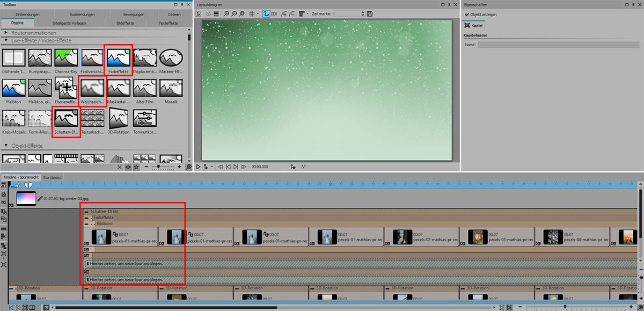Click the Kapitel button in Eigenschaften
This screenshot has width=644, height=311.
474,25
